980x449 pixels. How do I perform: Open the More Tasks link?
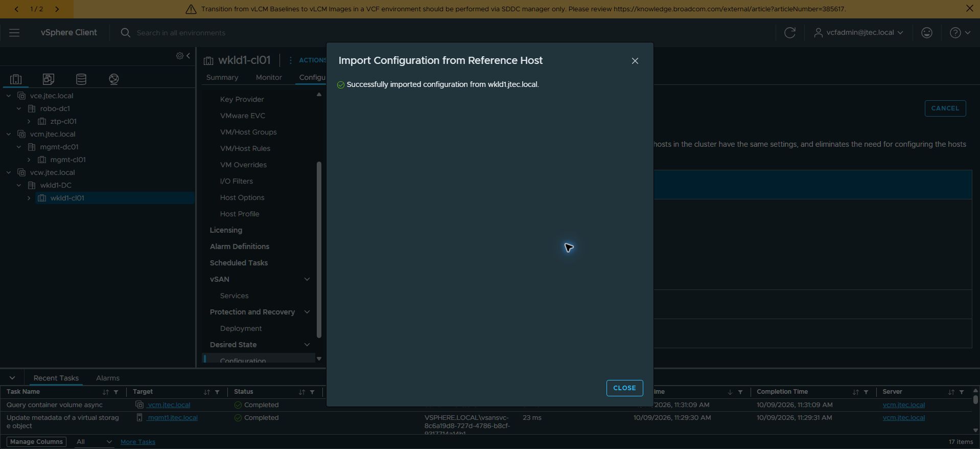point(137,442)
